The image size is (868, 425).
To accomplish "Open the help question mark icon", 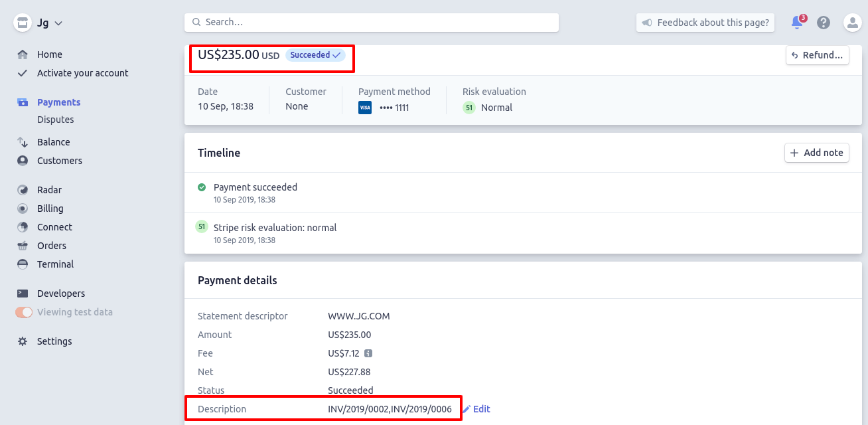I will (824, 23).
